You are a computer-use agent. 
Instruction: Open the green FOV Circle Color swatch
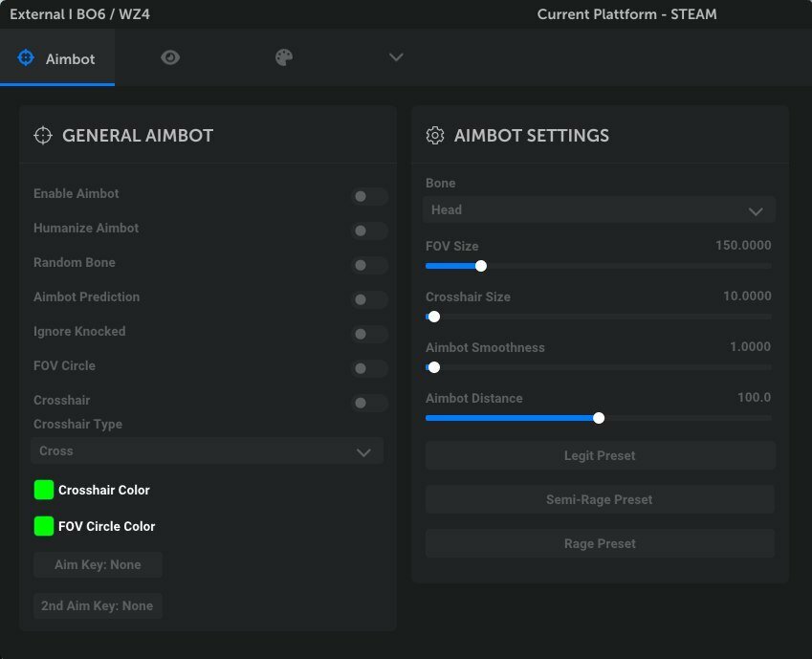pyautogui.click(x=43, y=526)
